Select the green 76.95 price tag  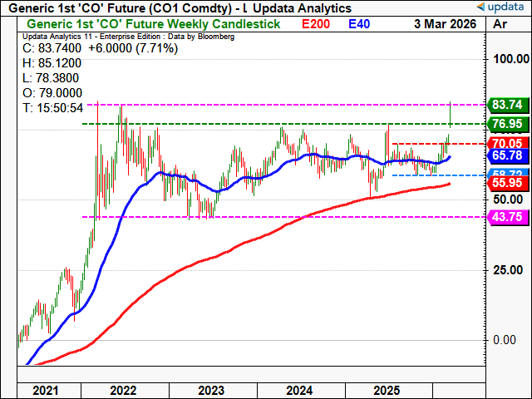pyautogui.click(x=508, y=124)
